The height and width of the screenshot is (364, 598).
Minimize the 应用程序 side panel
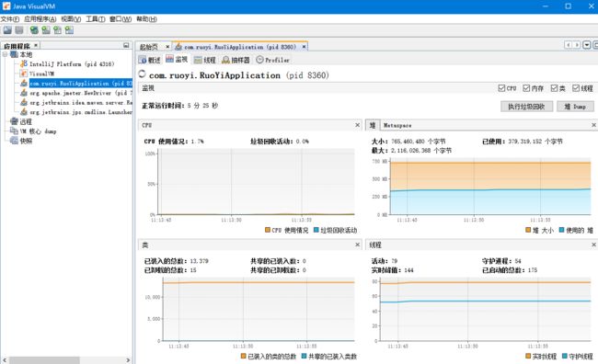[126, 45]
